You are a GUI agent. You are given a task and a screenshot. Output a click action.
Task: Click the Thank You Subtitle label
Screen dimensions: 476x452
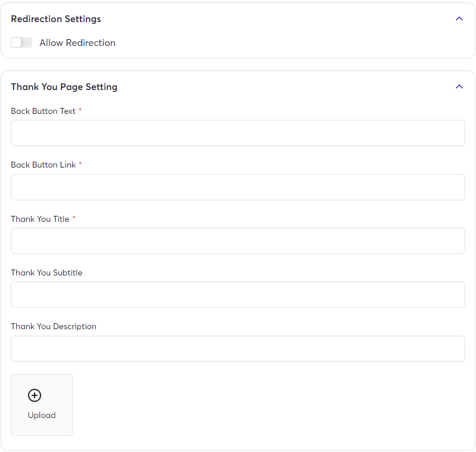(x=46, y=273)
